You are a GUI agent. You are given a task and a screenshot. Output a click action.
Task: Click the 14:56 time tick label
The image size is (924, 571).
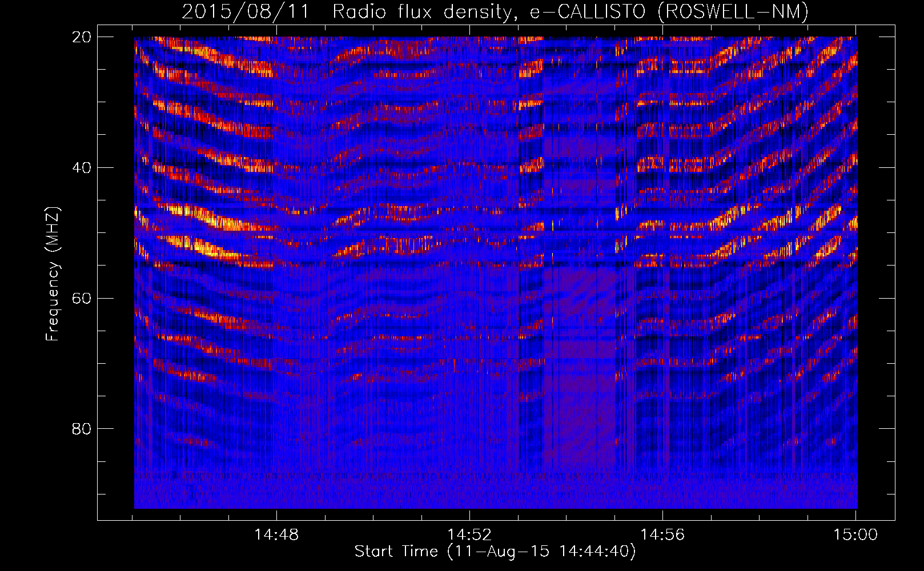[662, 535]
